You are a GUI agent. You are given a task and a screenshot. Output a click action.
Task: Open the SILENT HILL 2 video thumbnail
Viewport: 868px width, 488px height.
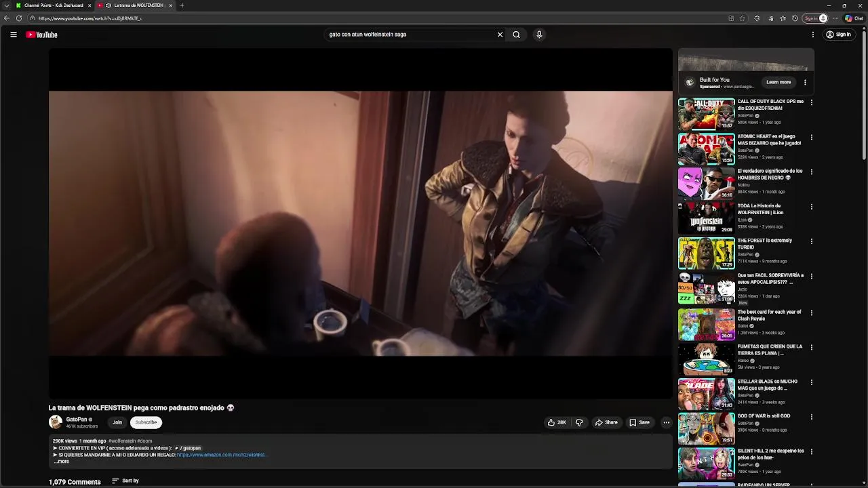click(707, 464)
